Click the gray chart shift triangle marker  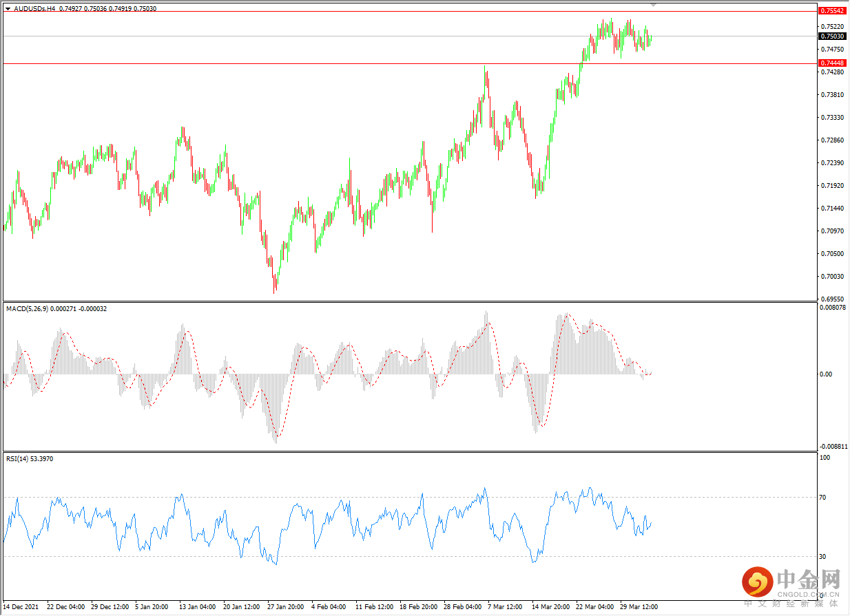654,5
